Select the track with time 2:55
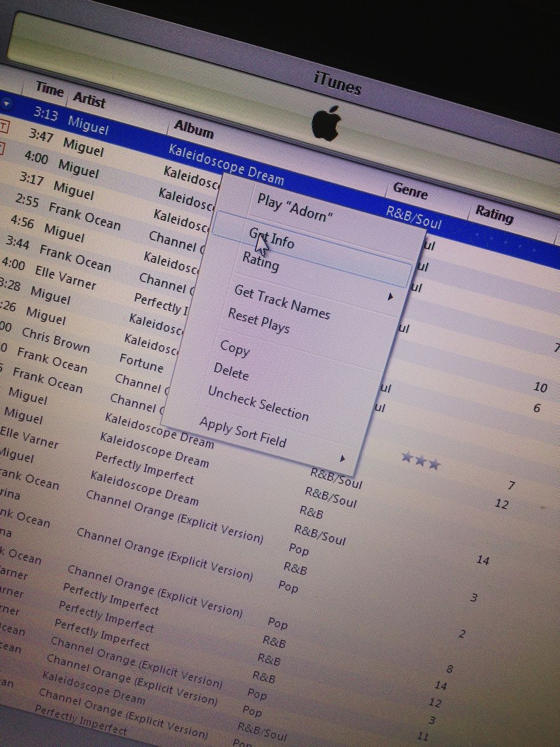The width and height of the screenshot is (560, 747). click(x=27, y=200)
